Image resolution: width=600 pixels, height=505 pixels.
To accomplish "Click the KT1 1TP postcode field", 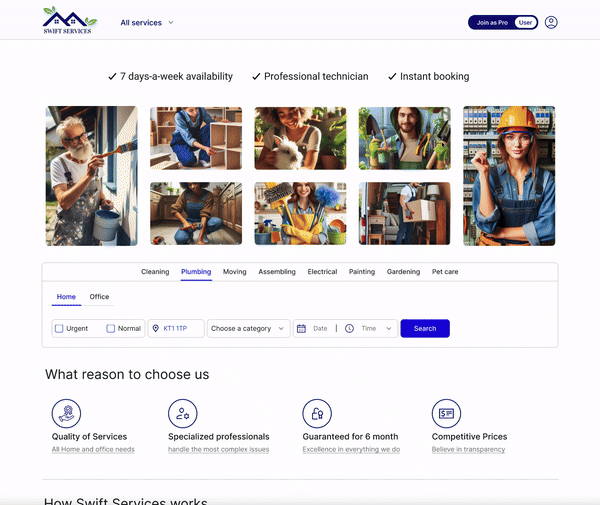I will [176, 328].
